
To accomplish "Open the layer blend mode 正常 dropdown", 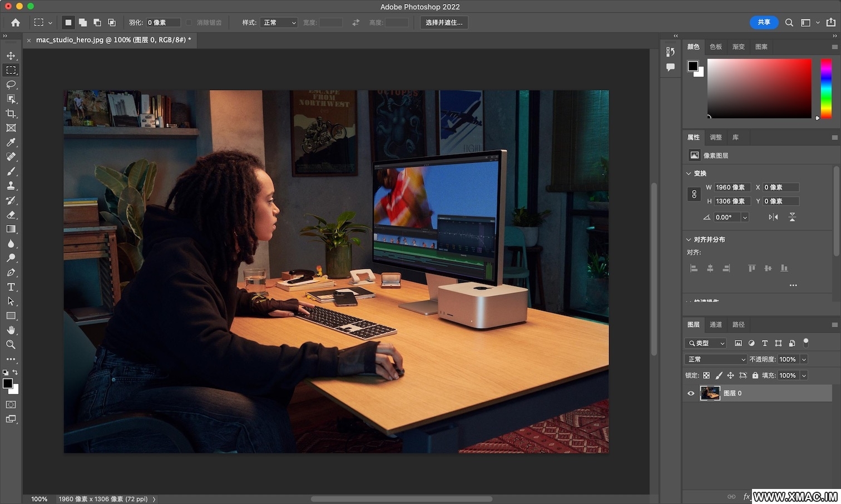I will (716, 360).
